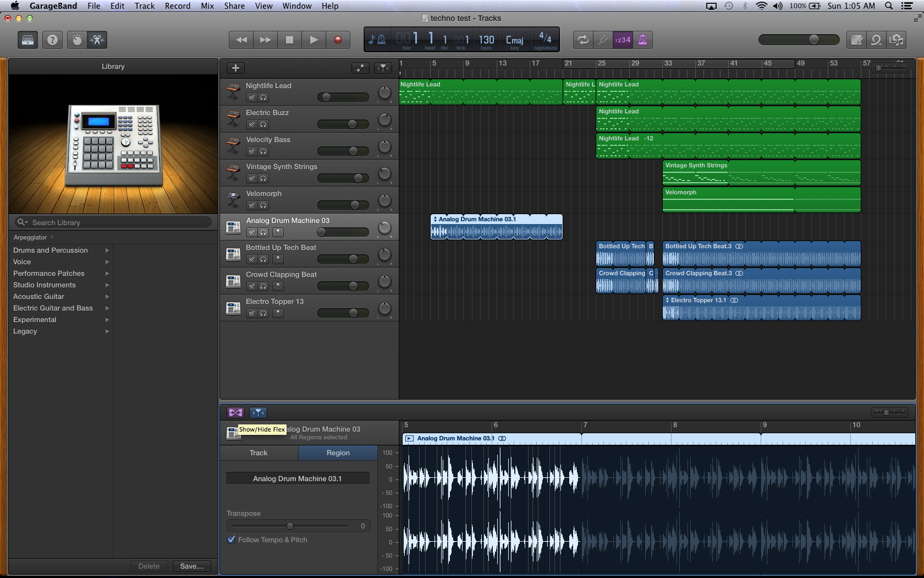Viewport: 924px width, 578px height.
Task: Toggle the 1234 Count-in button
Action: pyautogui.click(x=623, y=40)
